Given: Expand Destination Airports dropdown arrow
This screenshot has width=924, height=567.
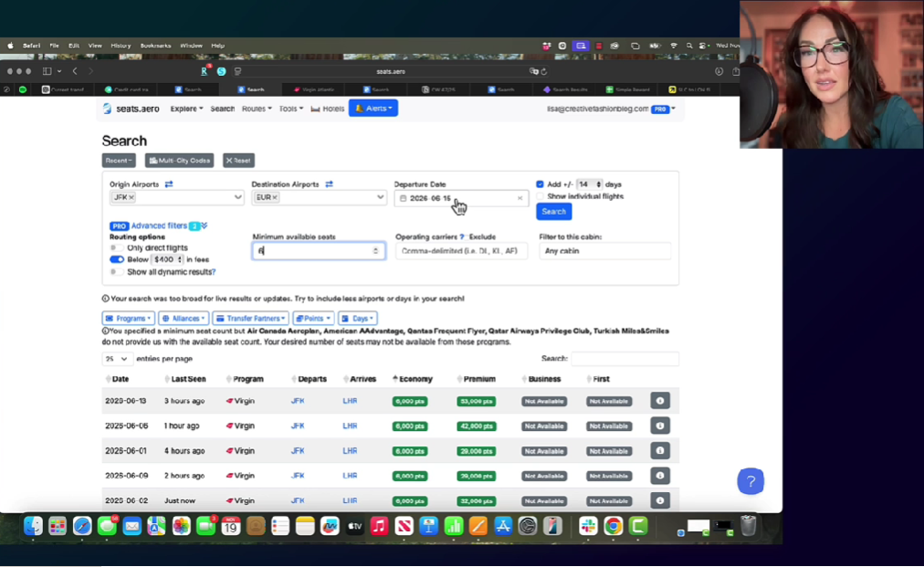Looking at the screenshot, I should click(380, 197).
